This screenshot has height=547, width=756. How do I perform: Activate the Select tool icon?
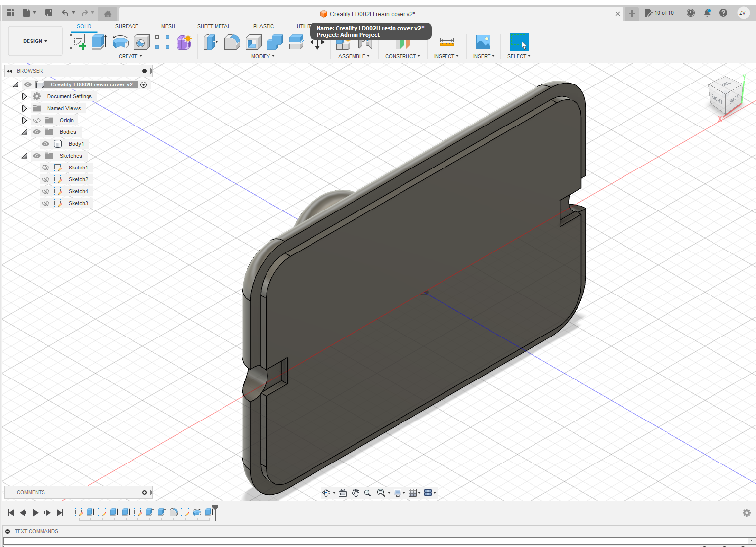[x=519, y=42]
